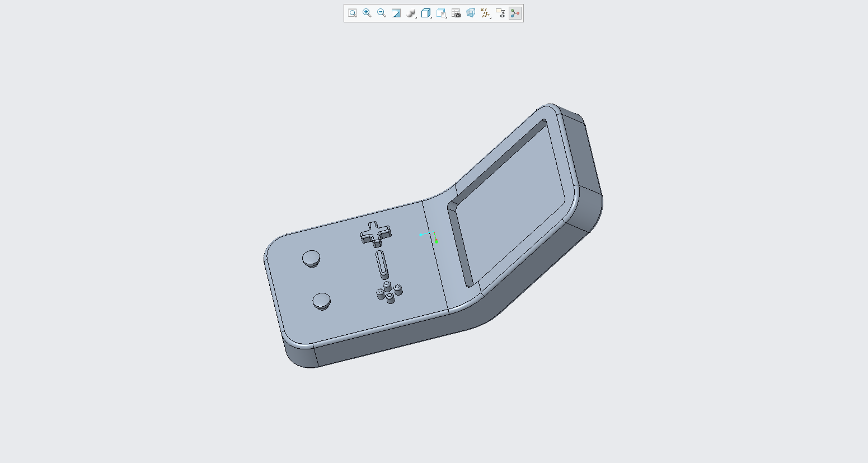Image resolution: width=868 pixels, height=463 pixels.
Task: Click the Repaint screen icon
Action: [396, 13]
